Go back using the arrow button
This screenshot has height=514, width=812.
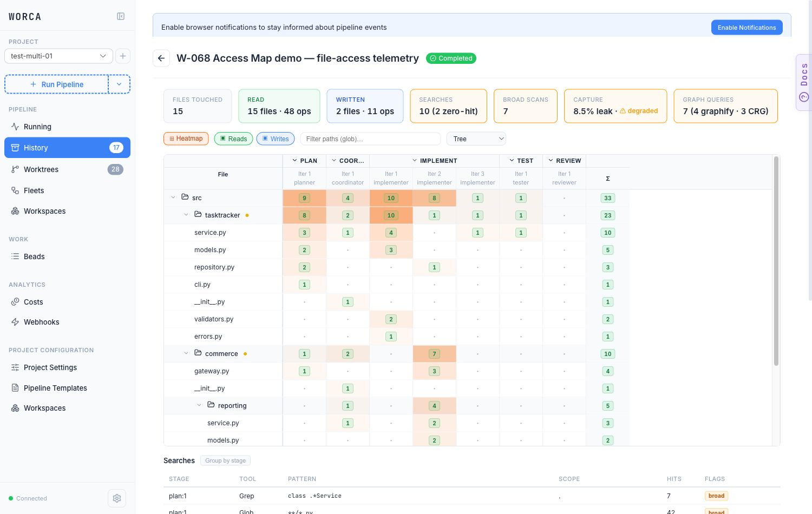point(161,58)
